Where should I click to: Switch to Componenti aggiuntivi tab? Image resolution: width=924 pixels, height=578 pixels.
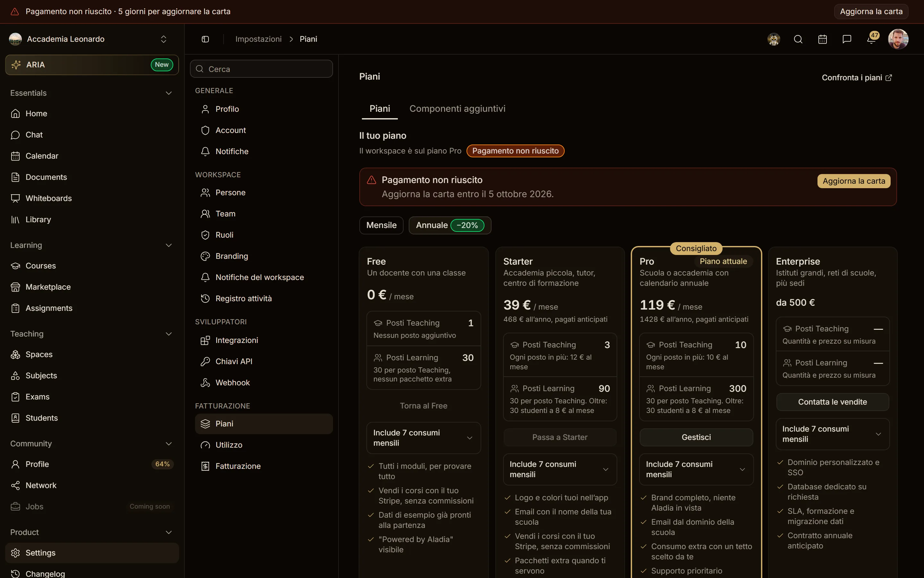[458, 109]
